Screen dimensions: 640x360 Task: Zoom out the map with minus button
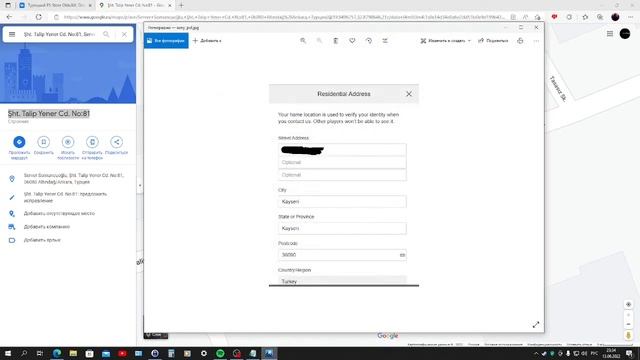pyautogui.click(x=629, y=324)
